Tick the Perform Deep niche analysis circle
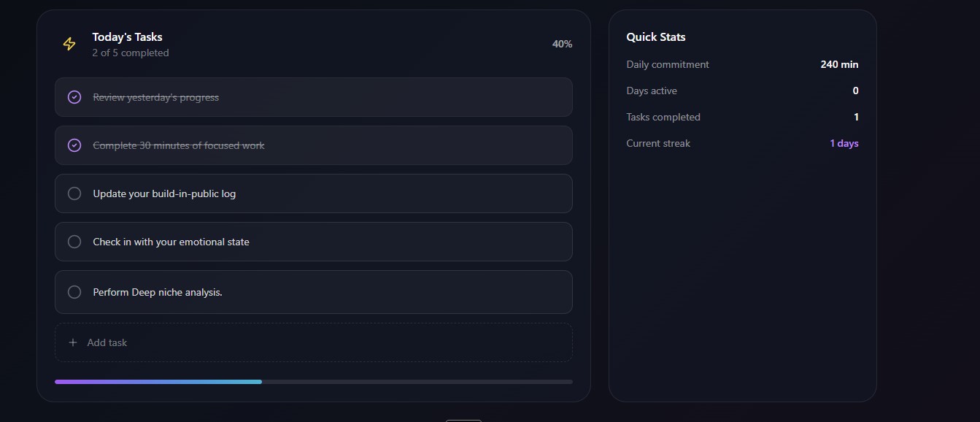980x422 pixels. click(x=74, y=292)
